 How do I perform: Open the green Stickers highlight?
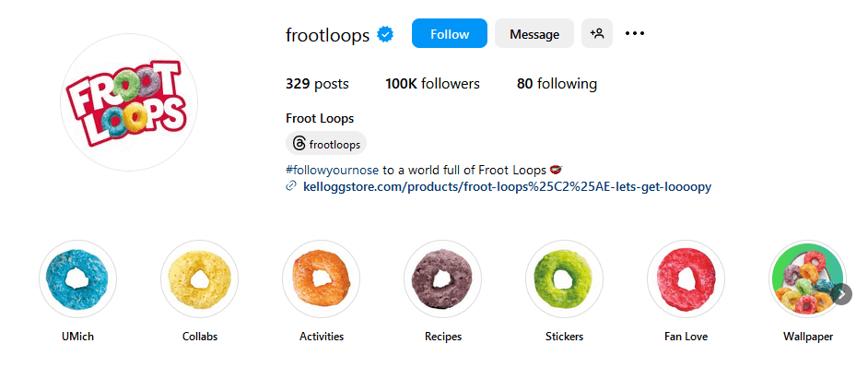pyautogui.click(x=564, y=279)
